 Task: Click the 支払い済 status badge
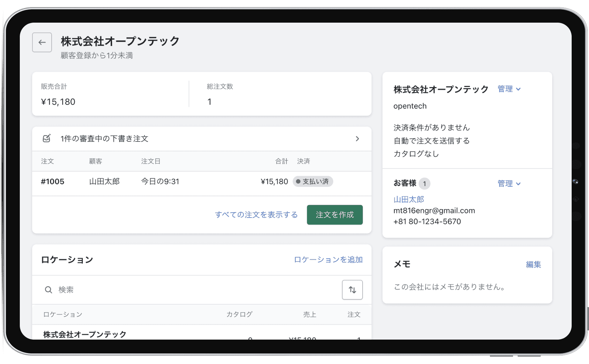[x=313, y=181]
